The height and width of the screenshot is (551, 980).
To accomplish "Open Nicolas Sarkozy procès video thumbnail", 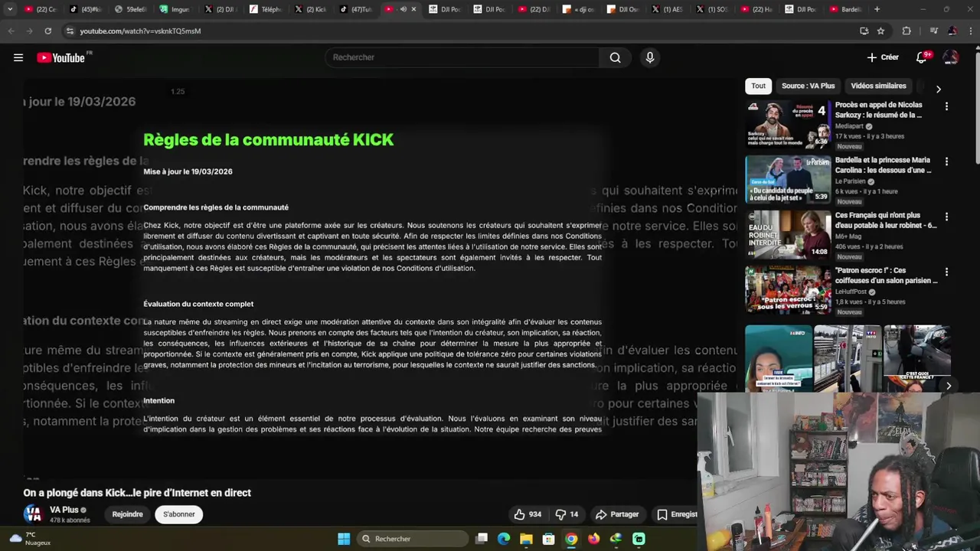I will coord(788,124).
